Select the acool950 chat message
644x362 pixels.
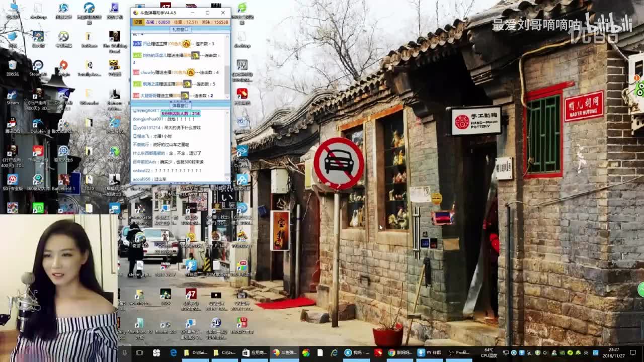click(x=149, y=179)
